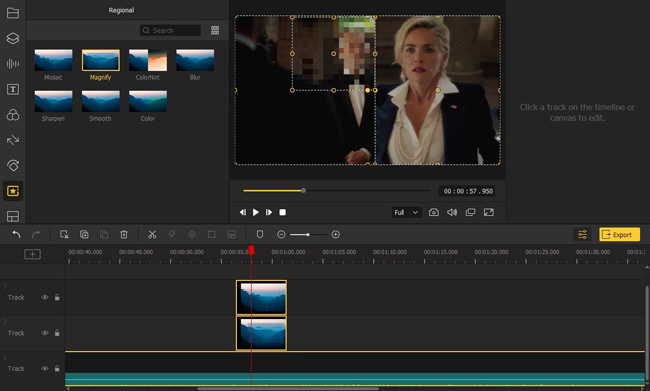Select the effect clip on track 2
This screenshot has width=650, height=391.
261,333
